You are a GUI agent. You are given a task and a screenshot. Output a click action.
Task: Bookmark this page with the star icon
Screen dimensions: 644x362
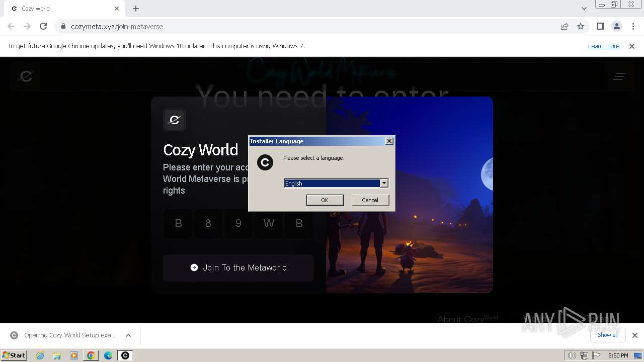coord(581,26)
